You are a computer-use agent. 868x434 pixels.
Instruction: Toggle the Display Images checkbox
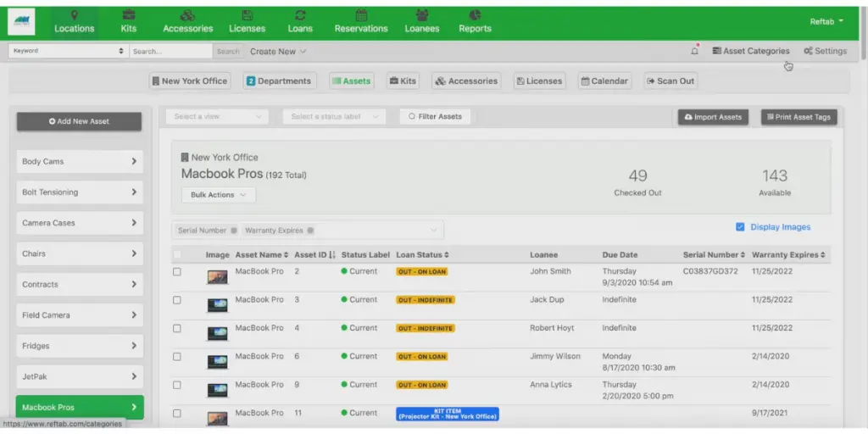click(740, 227)
